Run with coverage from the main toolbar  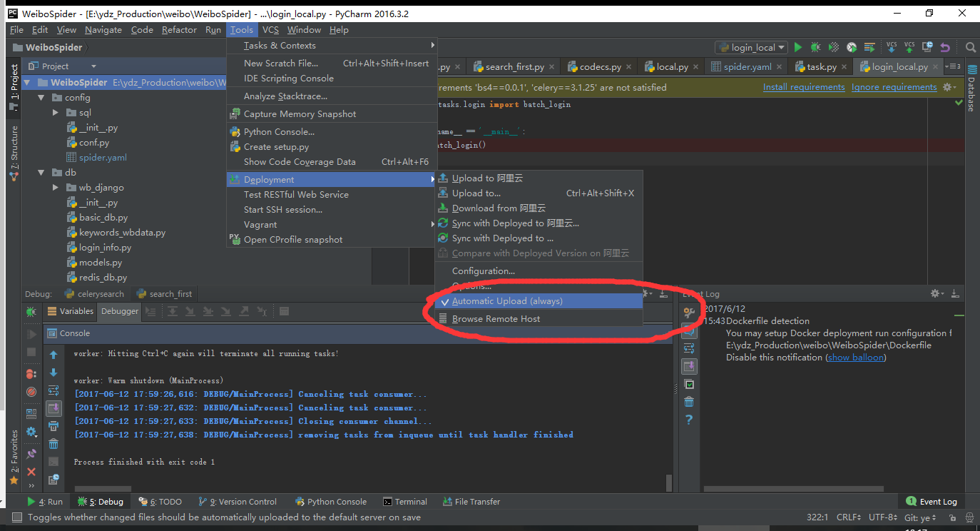834,47
